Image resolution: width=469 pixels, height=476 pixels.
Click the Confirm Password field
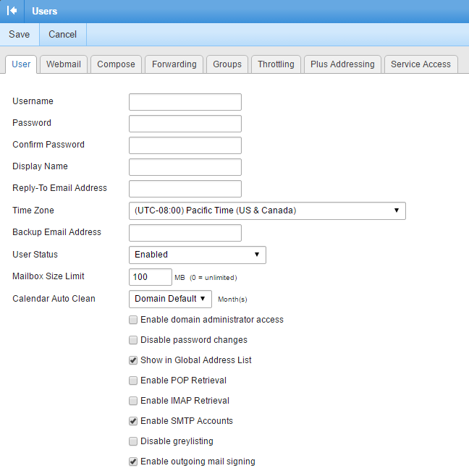185,145
